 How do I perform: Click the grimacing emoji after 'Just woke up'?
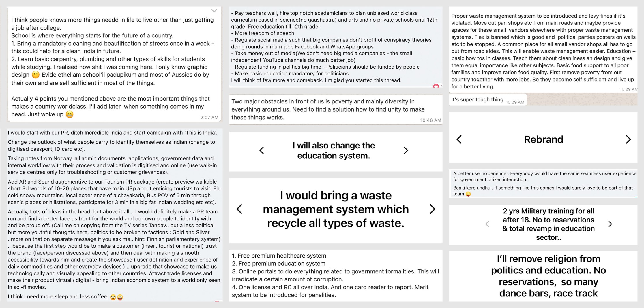70,114
